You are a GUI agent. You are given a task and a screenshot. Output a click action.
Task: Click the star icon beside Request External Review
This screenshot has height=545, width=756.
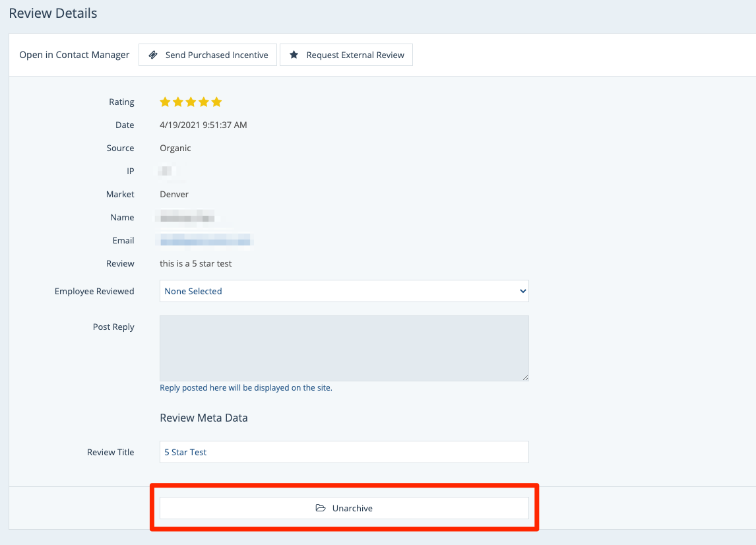coord(294,55)
